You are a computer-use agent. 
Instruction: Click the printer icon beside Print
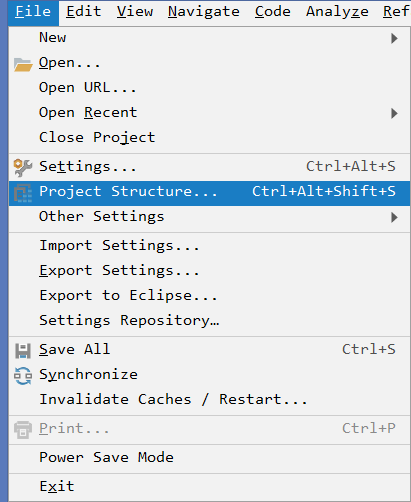pos(23,430)
